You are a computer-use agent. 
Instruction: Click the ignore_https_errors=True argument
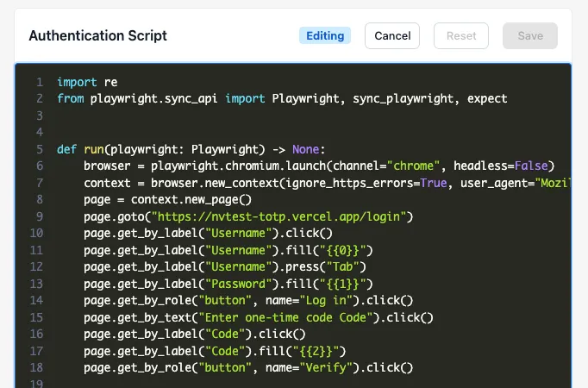[x=366, y=183]
